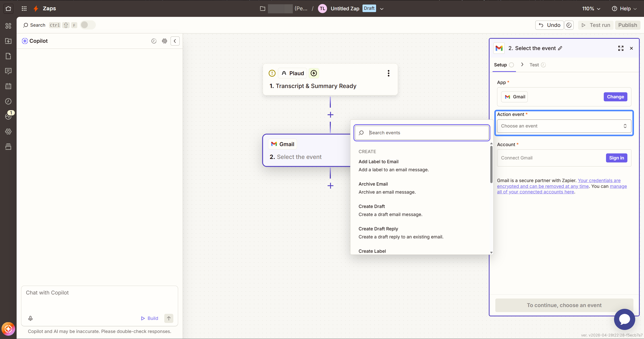Click Change to switch the app
The image size is (644, 339).
(615, 97)
